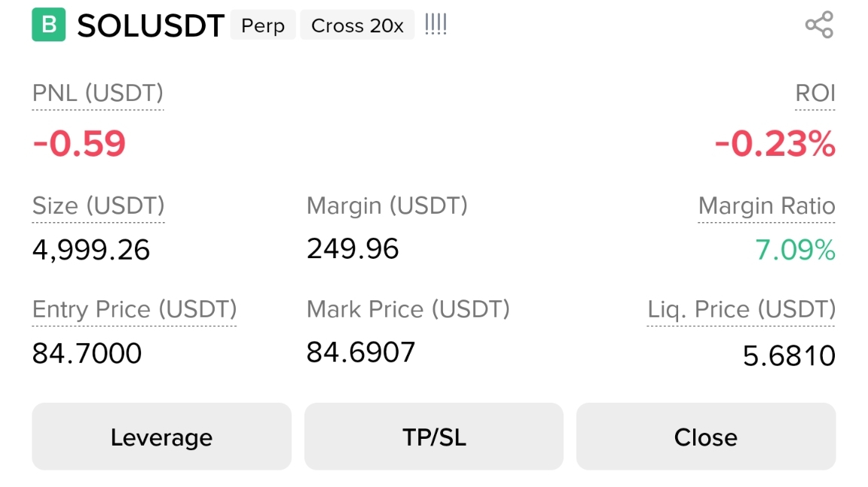Click the Size (USDT) label

99,206
